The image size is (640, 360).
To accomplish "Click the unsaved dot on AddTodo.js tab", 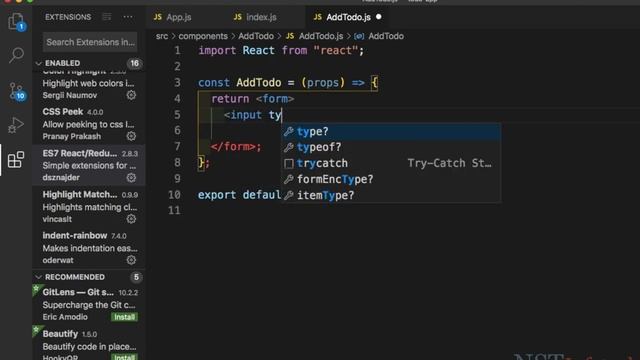I will click(x=378, y=17).
